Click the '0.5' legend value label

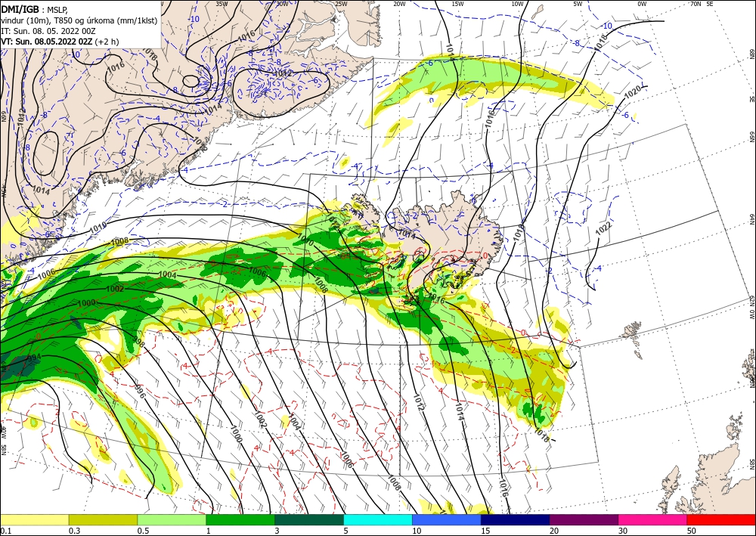pos(143,531)
